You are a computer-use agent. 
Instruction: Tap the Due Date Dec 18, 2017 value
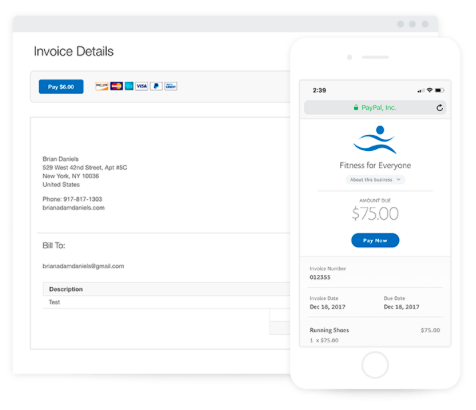(402, 307)
